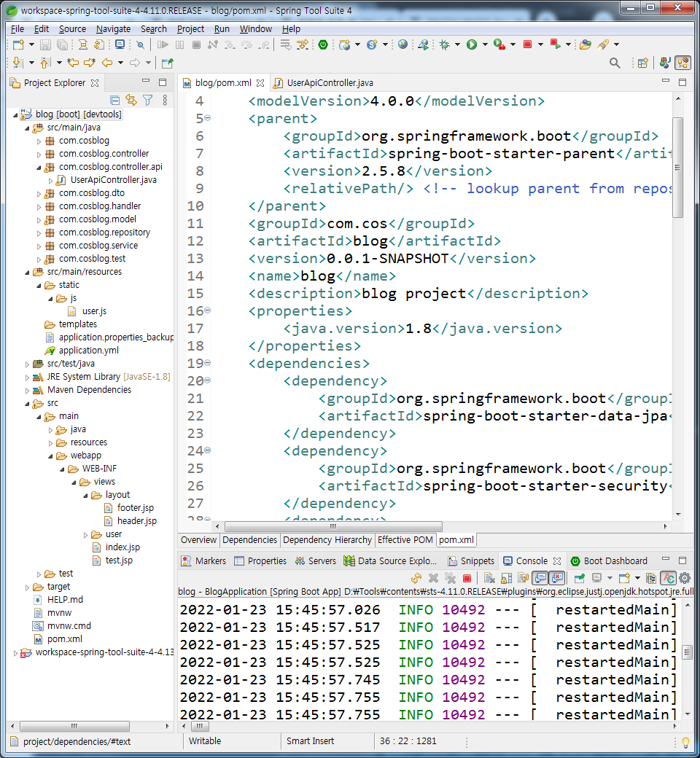Open the Effective POM tab
The height and width of the screenshot is (758, 700).
click(405, 540)
